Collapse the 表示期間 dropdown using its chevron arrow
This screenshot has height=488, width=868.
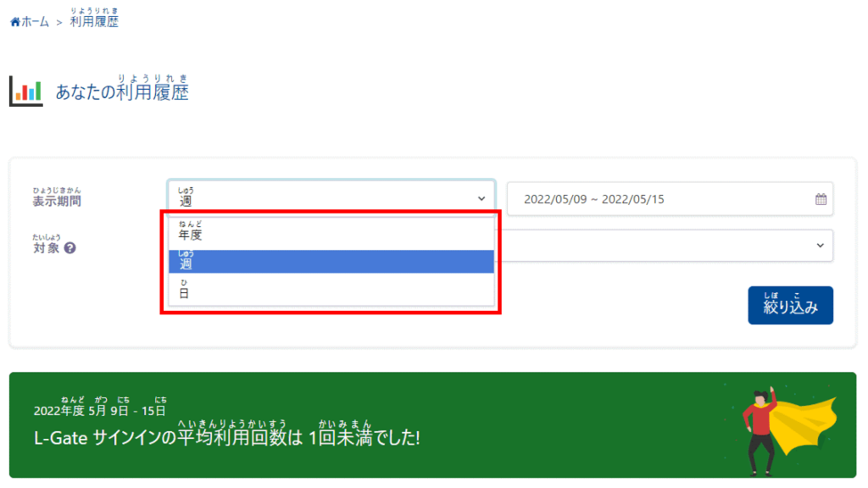(481, 199)
